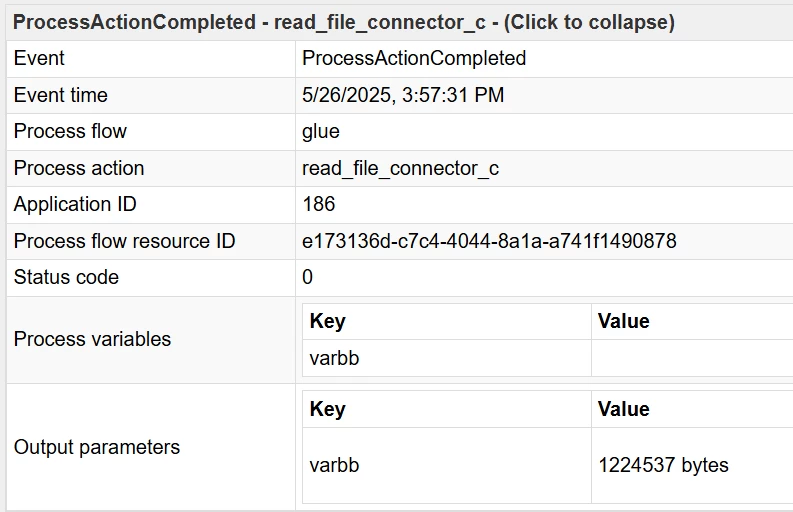Click Key column header under Output parameters
793x512 pixels.
[x=328, y=409]
